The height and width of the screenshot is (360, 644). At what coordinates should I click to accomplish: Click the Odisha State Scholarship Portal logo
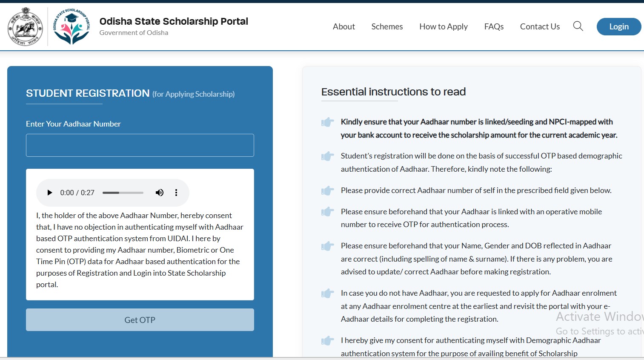tap(72, 26)
